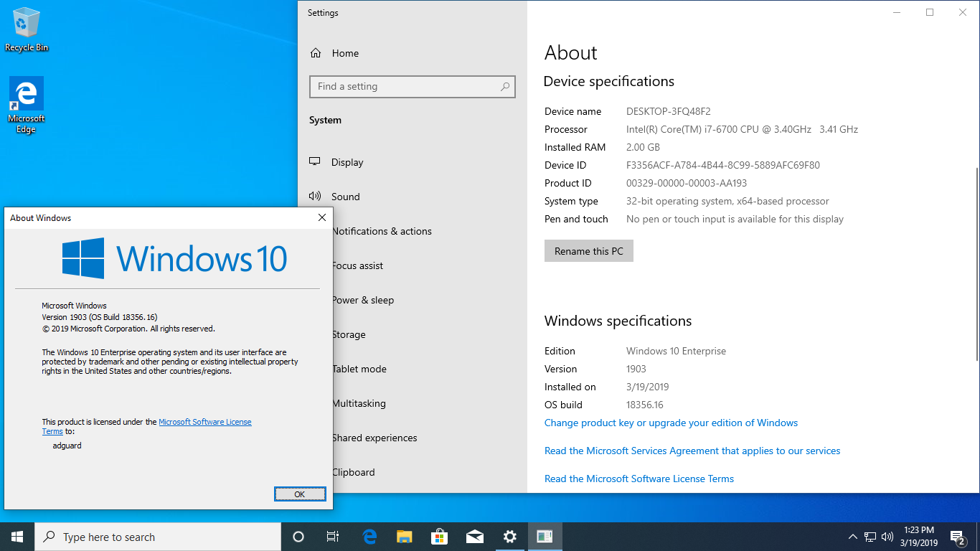Click OK in the About Windows dialog
The image size is (980, 551).
pyautogui.click(x=300, y=494)
